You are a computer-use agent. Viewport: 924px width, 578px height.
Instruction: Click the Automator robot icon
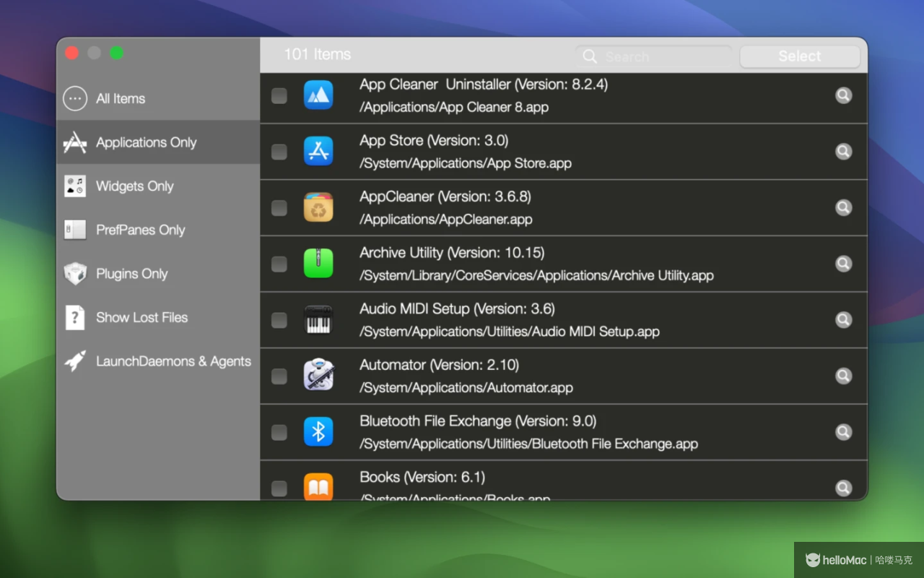pyautogui.click(x=318, y=376)
